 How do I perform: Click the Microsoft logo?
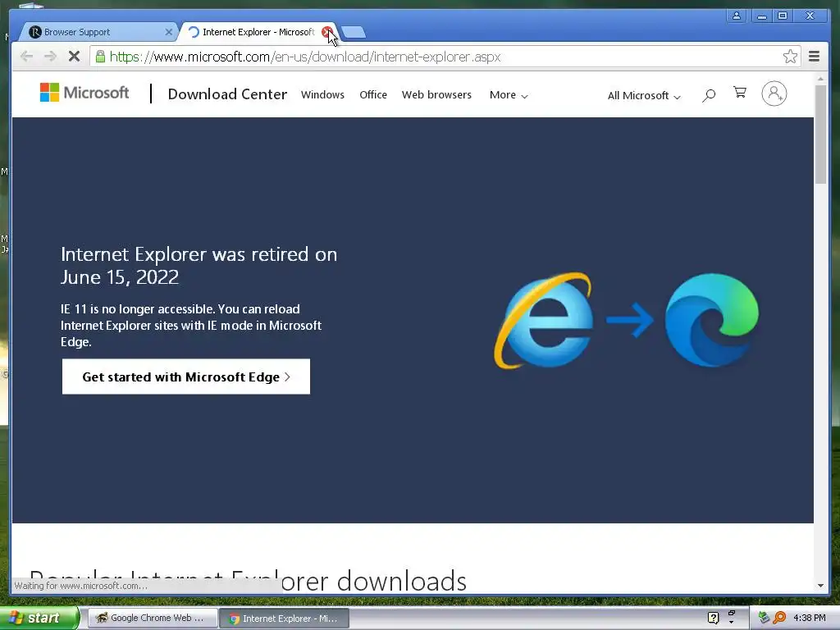84,93
